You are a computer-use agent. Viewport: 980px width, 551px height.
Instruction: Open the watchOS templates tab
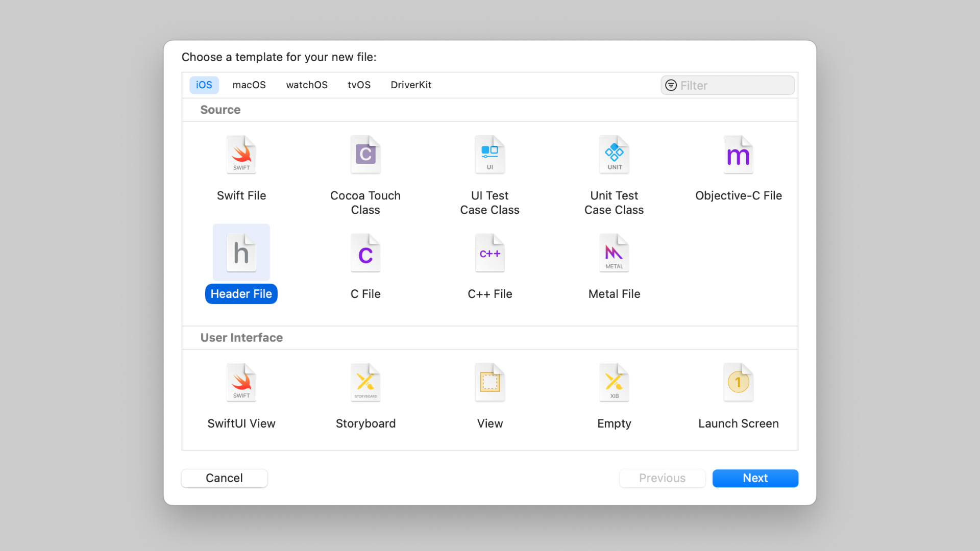pos(307,85)
